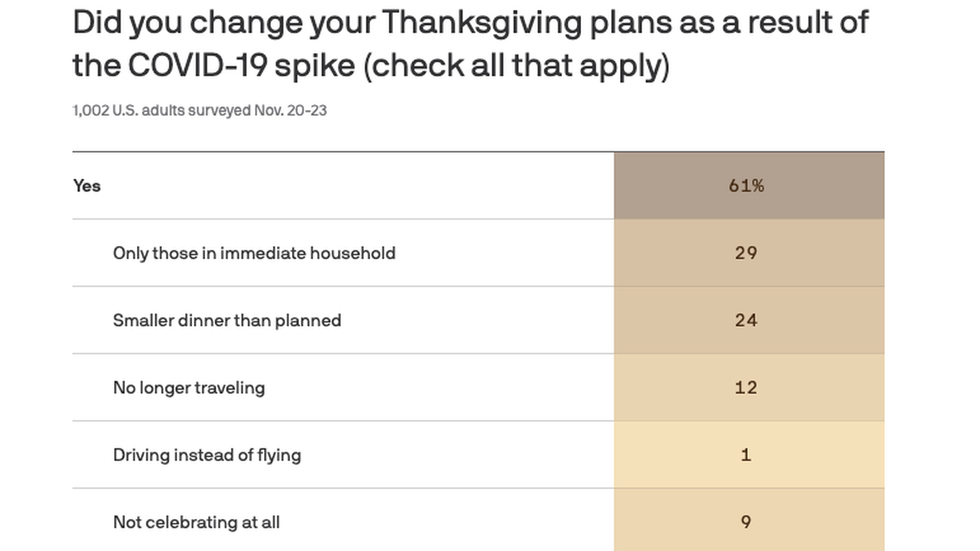Click the value cell showing 12
Image resolution: width=980 pixels, height=551 pixels.
(748, 387)
